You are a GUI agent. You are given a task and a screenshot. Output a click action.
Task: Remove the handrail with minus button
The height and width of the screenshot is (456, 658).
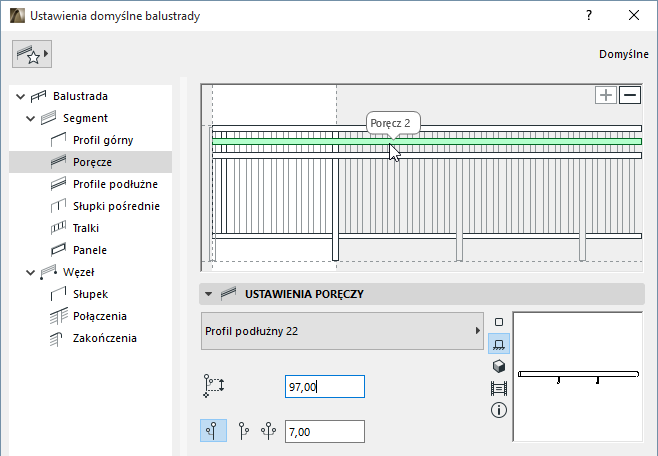pos(630,95)
